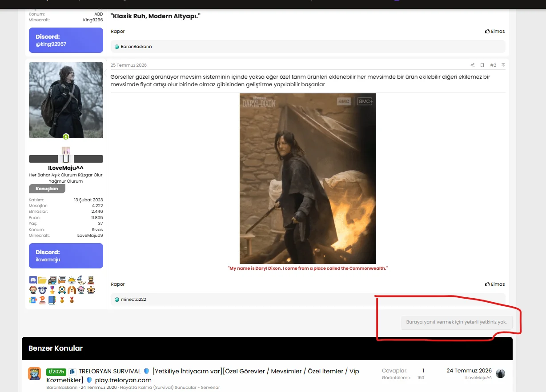Click the alarm clock badge icon
The image size is (546, 392).
point(42,290)
